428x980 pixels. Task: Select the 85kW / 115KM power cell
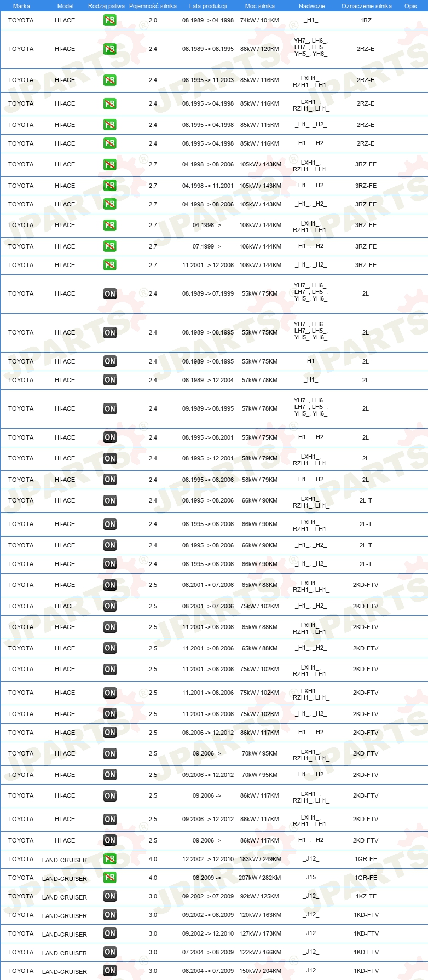pos(259,125)
